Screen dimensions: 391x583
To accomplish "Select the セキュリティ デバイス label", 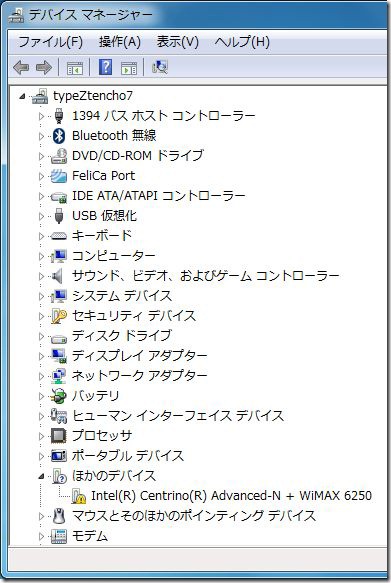I will pyautogui.click(x=134, y=316).
